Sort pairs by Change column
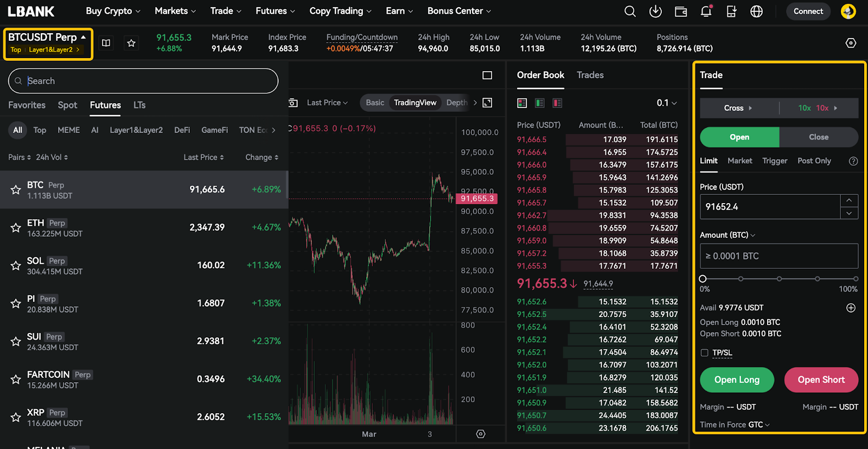Screen dimensions: 868x449 click(x=261, y=157)
